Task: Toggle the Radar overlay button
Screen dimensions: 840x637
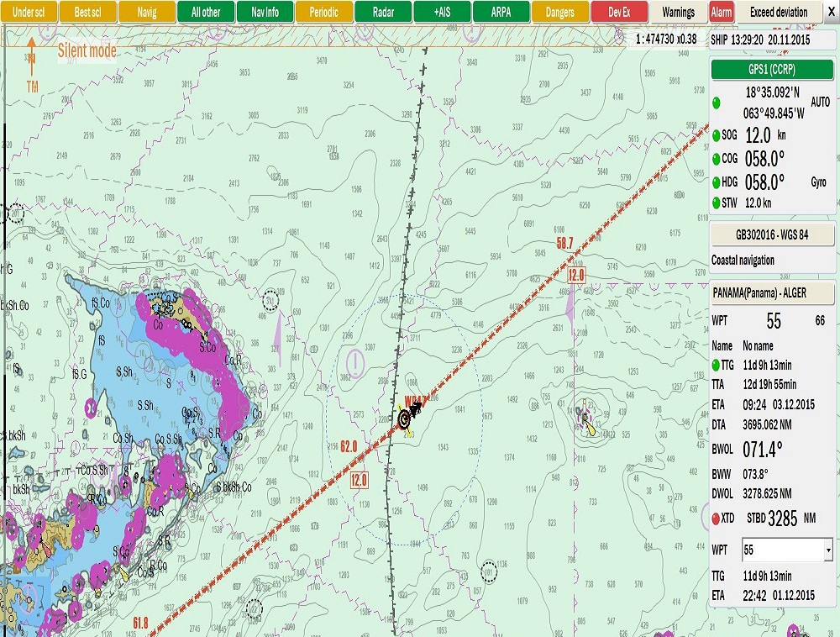Action: click(x=383, y=13)
